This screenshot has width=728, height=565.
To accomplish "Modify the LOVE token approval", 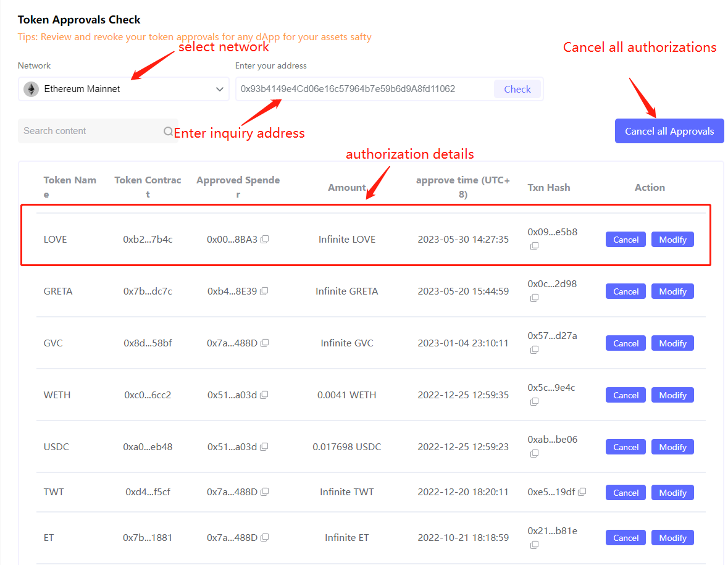I will pyautogui.click(x=672, y=240).
